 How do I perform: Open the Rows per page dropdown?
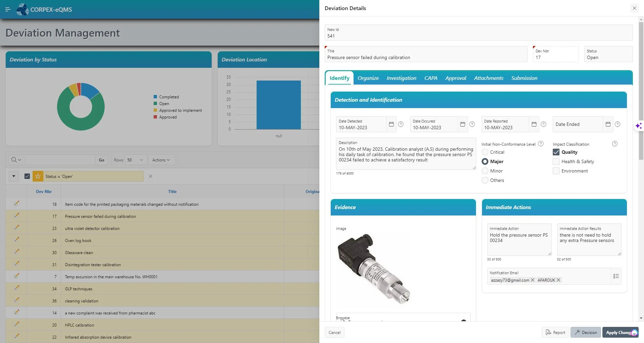[x=136, y=160]
